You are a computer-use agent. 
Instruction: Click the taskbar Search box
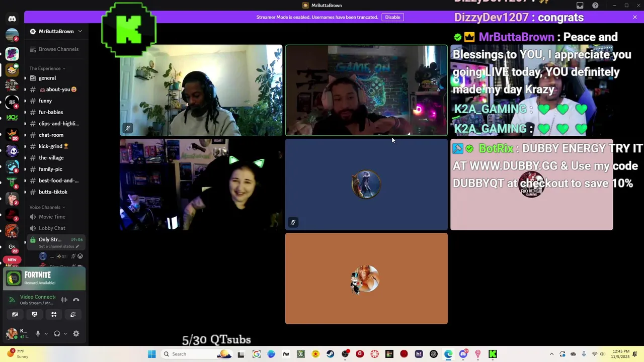pos(196,354)
